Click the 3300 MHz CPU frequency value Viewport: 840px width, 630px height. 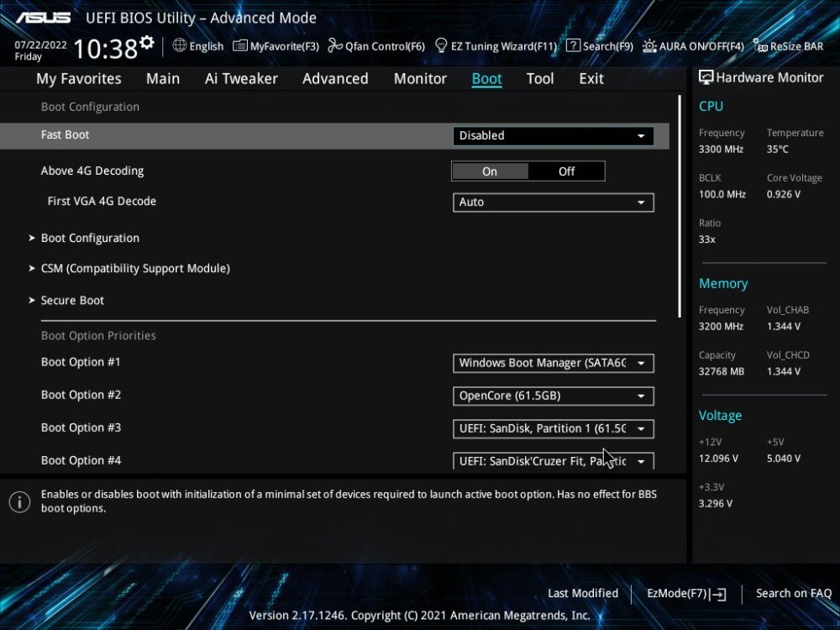coord(721,150)
